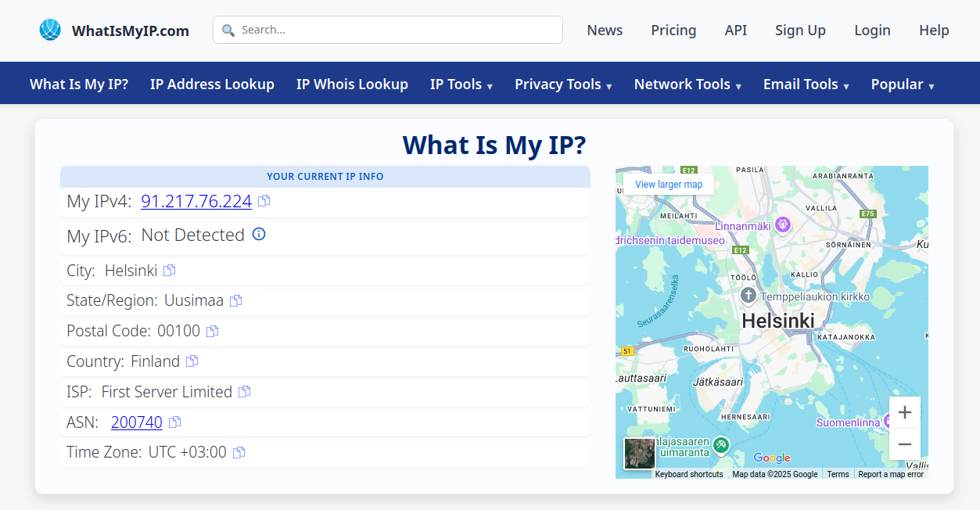Expand the IP Tools dropdown menu
The height and width of the screenshot is (510, 980).
coord(461,84)
